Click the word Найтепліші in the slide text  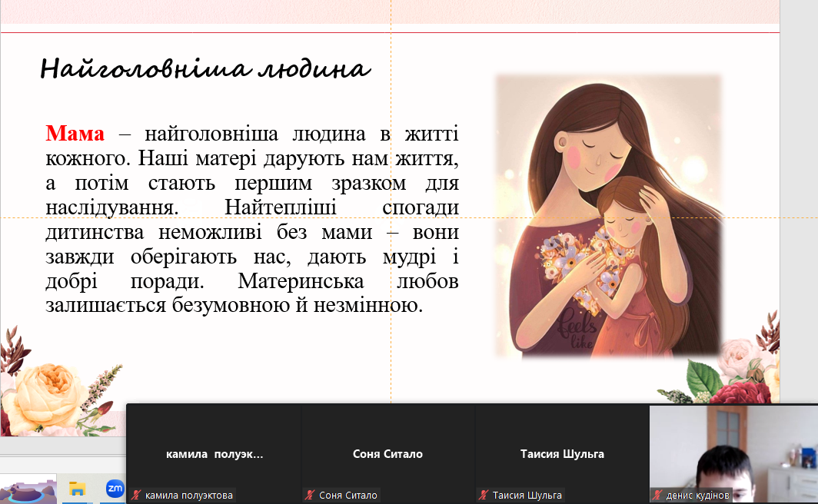point(281,207)
